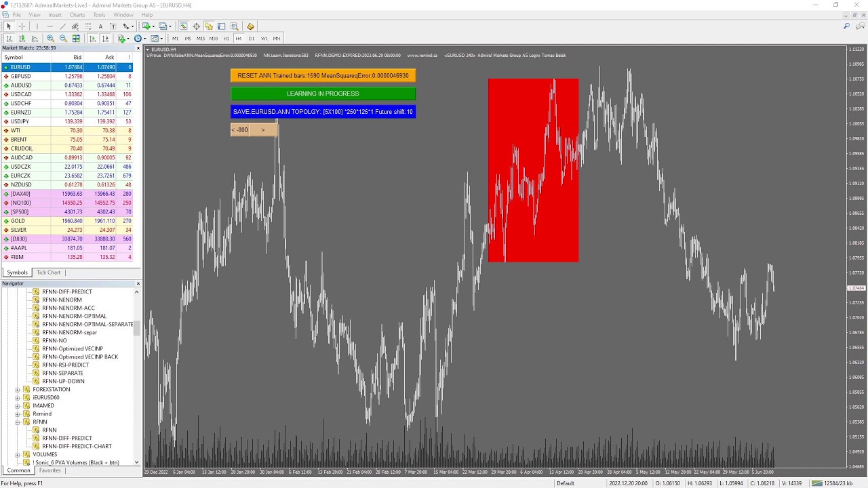Open the Strategy Tester icon
This screenshot has width=868, height=488.
234,26
